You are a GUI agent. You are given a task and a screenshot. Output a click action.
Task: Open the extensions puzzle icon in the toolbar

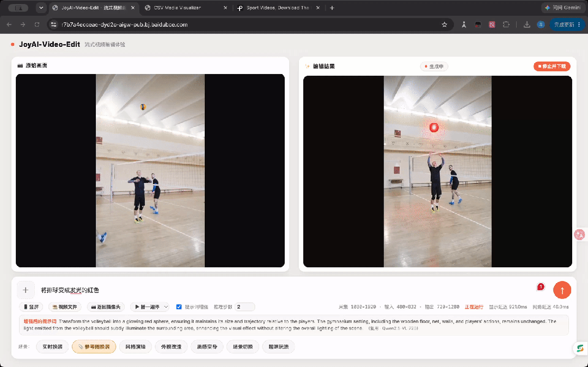pos(506,25)
